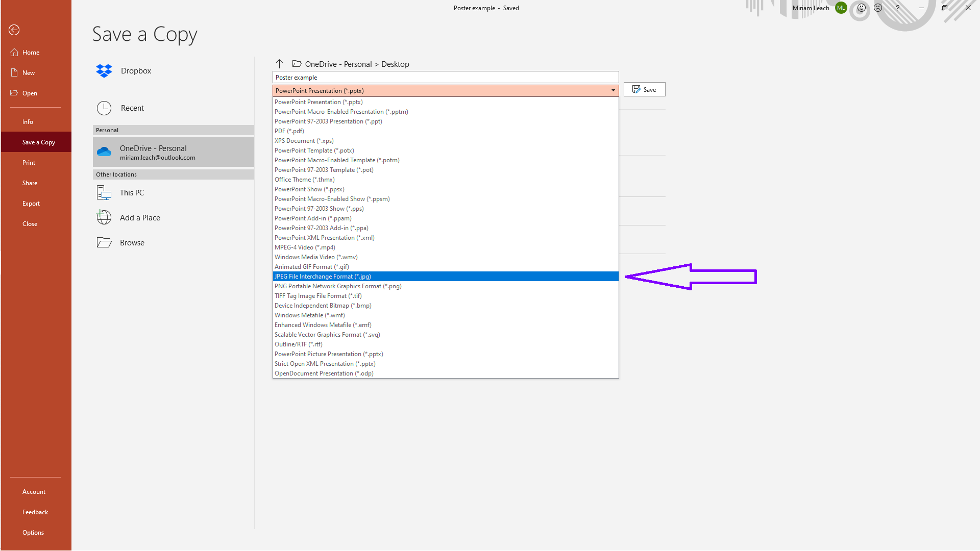Collapse the file type dropdown arrow
The height and width of the screenshot is (551, 980).
613,91
